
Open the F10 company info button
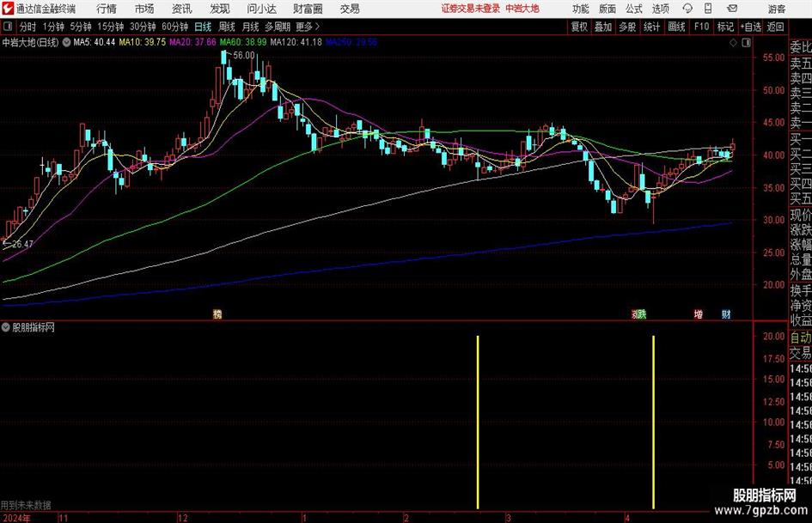pyautogui.click(x=701, y=27)
